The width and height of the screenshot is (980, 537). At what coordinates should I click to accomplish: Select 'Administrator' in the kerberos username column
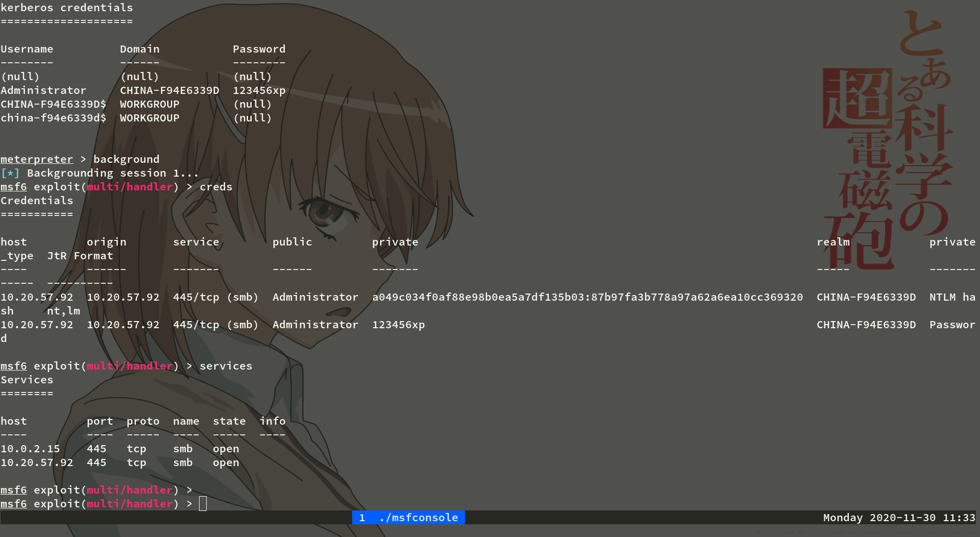tap(43, 90)
